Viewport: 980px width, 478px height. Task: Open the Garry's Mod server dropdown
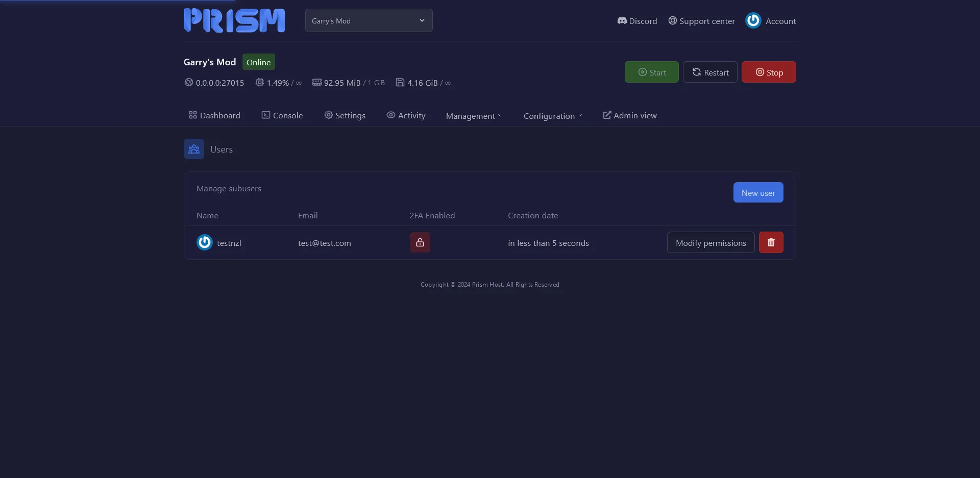tap(369, 21)
